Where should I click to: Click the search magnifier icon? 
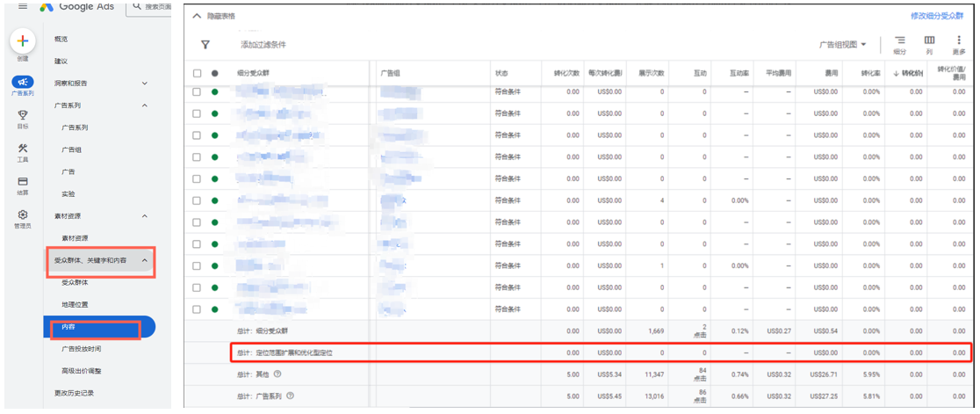(x=137, y=8)
